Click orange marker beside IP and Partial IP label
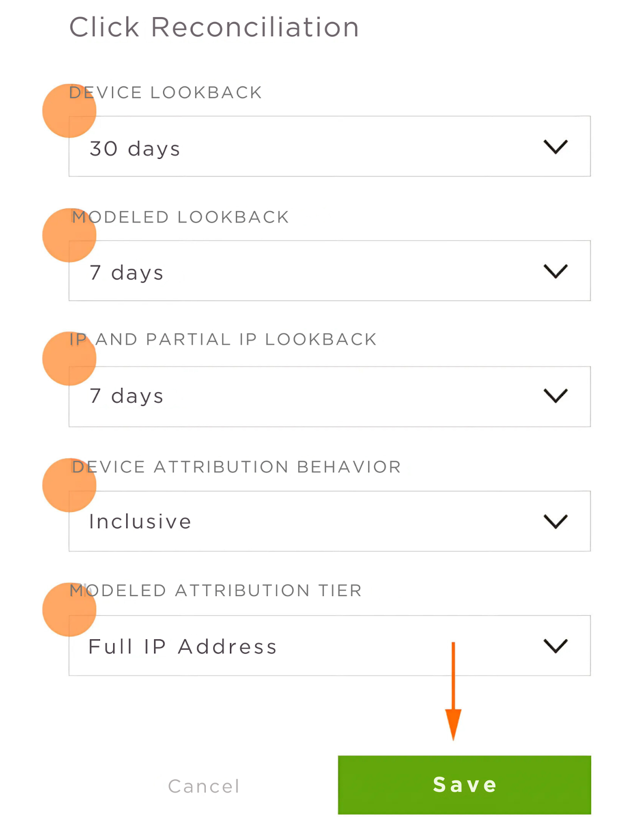Image resolution: width=644 pixels, height=835 pixels. pos(69,359)
